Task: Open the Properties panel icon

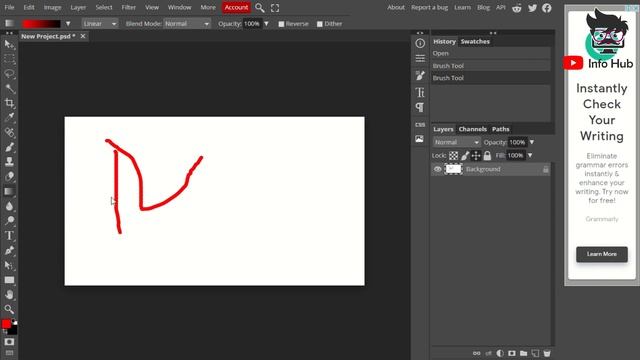Action: tap(420, 59)
